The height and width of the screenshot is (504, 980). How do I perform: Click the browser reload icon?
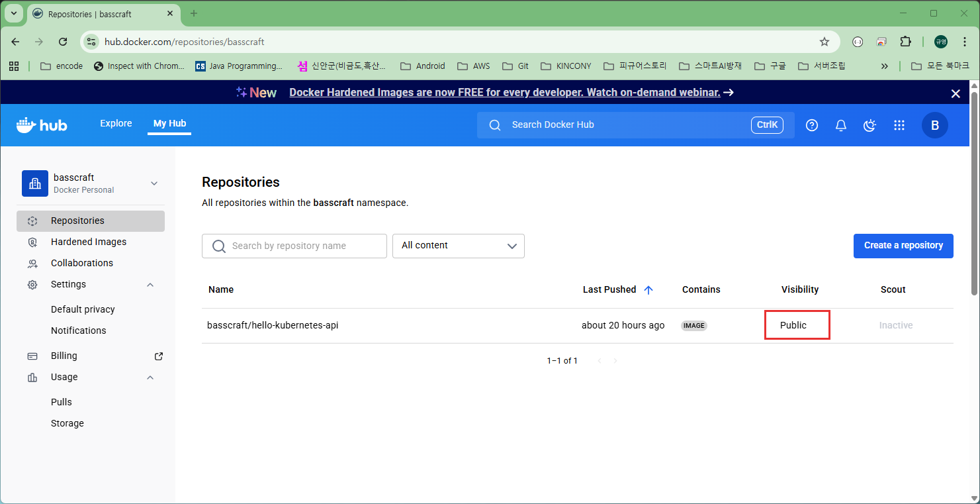(x=63, y=42)
